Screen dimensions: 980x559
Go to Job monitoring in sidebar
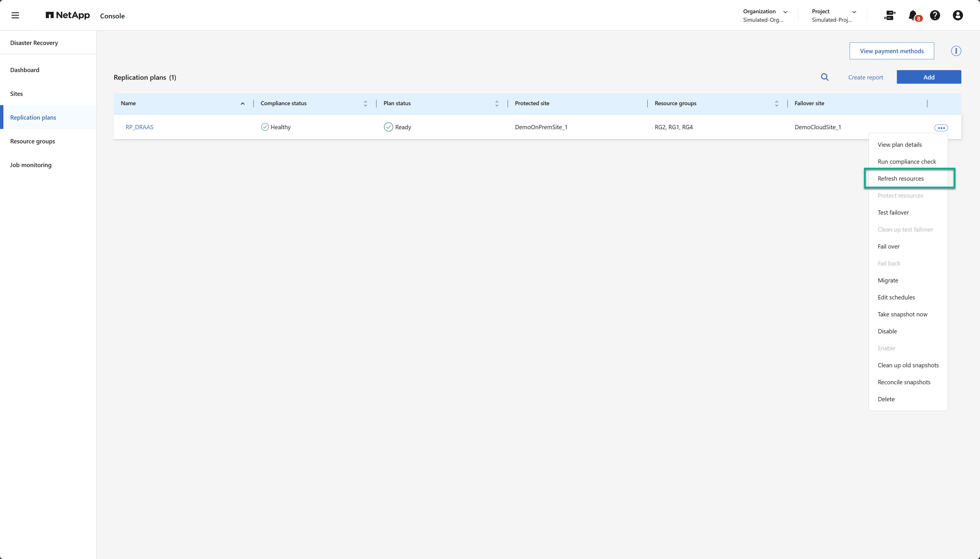[x=31, y=165]
